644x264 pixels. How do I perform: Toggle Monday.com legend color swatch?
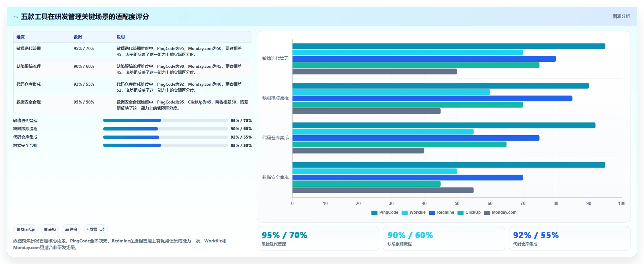487,213
